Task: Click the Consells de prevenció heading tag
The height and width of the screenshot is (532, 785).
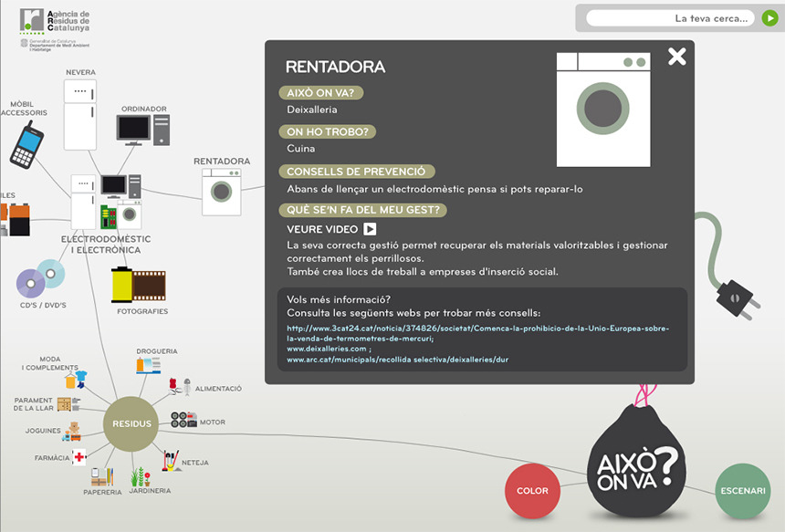Action: click(x=357, y=172)
